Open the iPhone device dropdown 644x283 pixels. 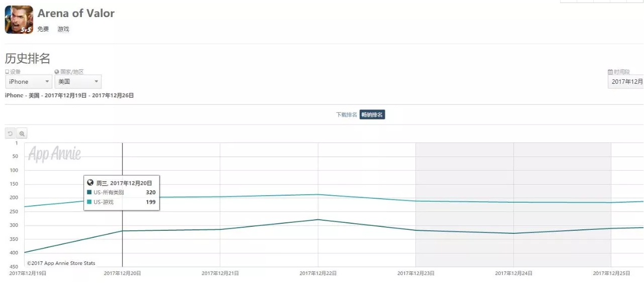(x=29, y=81)
